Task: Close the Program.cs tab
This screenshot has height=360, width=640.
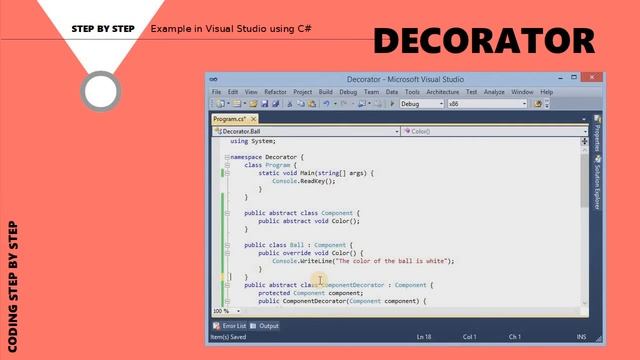Action: [x=253, y=119]
